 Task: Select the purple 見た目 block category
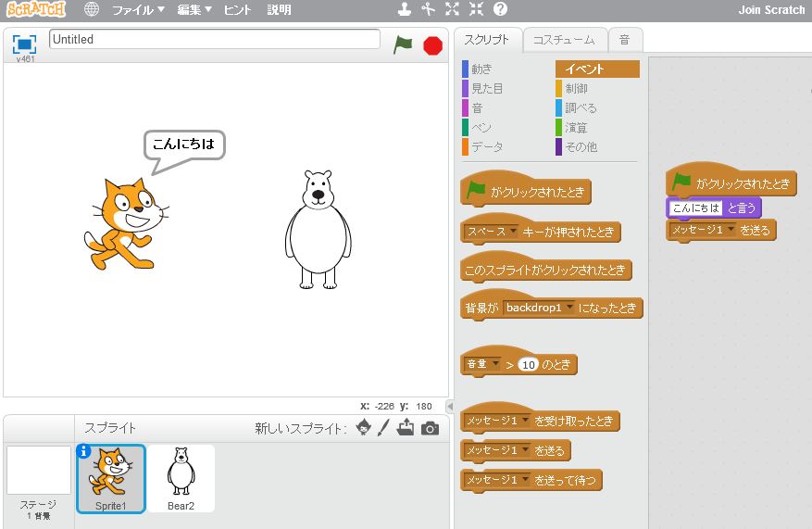coord(487,89)
